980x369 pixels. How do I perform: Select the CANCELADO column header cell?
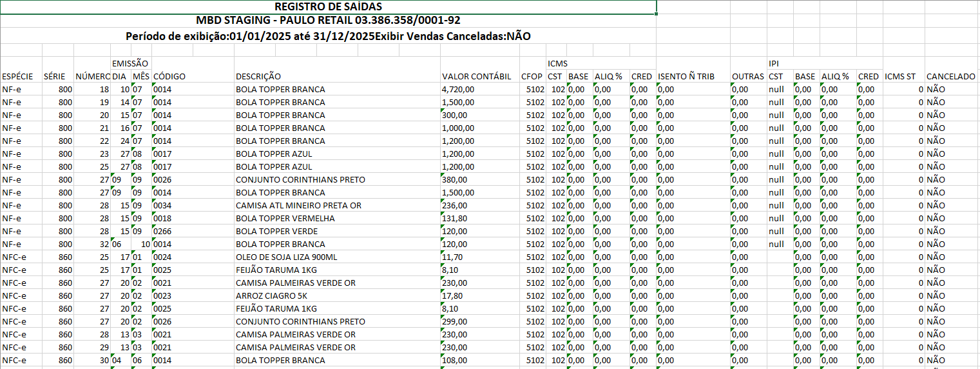[x=950, y=76]
